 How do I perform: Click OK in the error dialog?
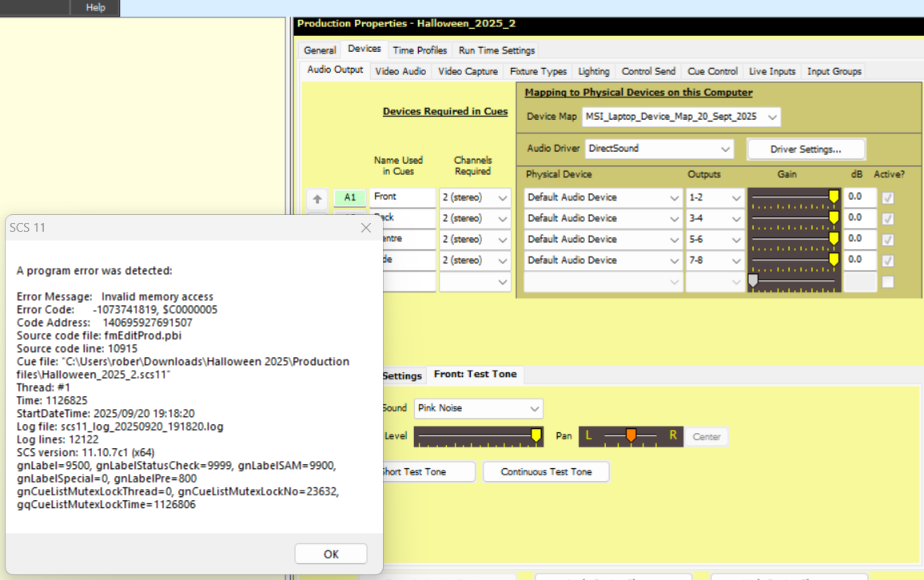pyautogui.click(x=331, y=554)
